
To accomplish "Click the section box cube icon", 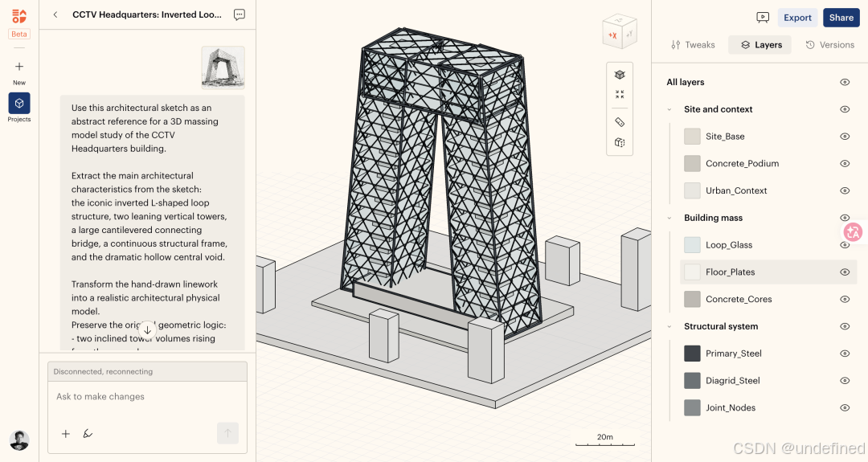I will pos(620,143).
